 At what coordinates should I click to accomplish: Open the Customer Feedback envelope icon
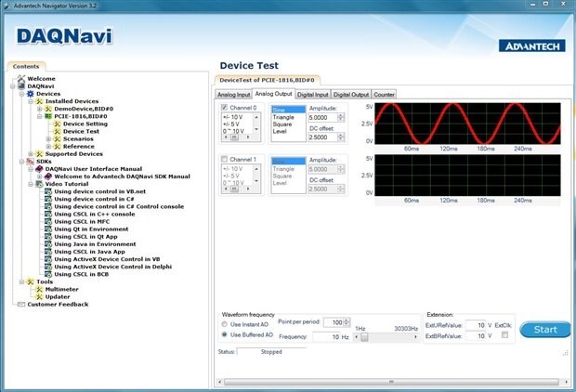21,304
